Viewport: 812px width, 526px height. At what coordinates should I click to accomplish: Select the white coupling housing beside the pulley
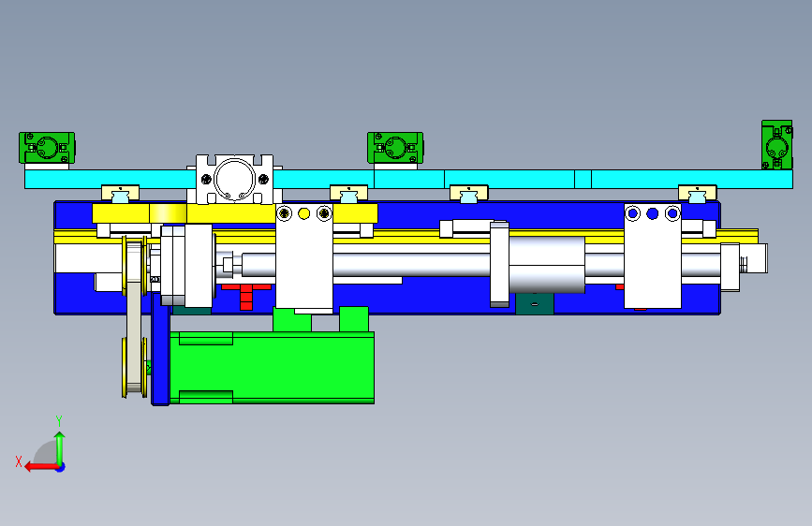[187, 266]
